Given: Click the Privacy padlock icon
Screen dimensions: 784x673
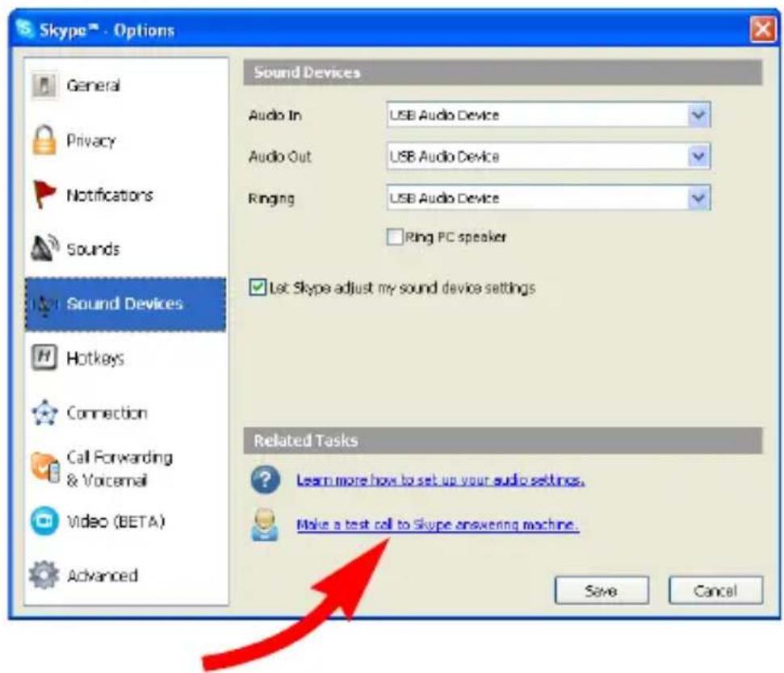Looking at the screenshot, I should tap(44, 140).
